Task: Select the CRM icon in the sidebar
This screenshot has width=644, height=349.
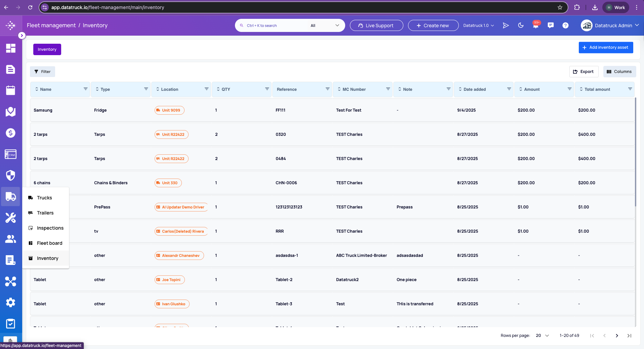Action: tap(10, 154)
